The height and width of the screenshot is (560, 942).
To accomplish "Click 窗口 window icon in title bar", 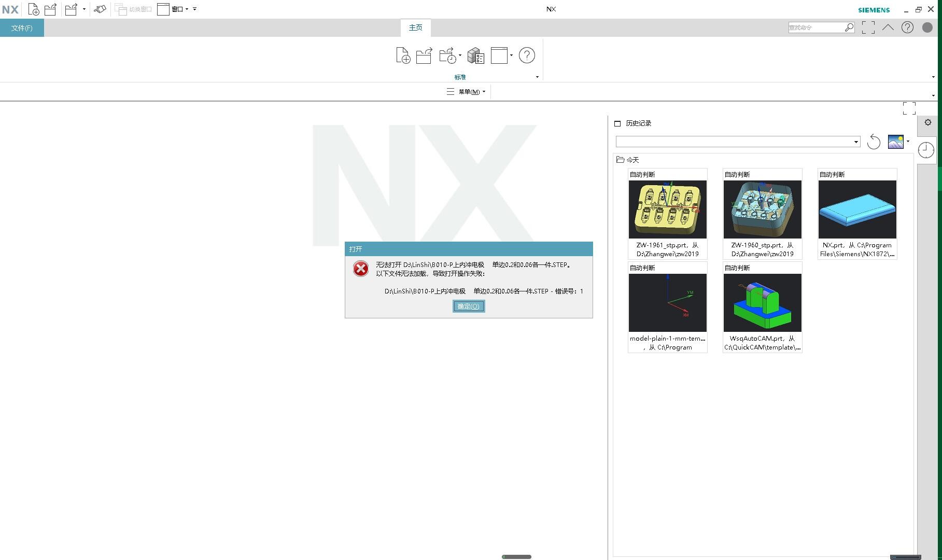I will click(163, 9).
